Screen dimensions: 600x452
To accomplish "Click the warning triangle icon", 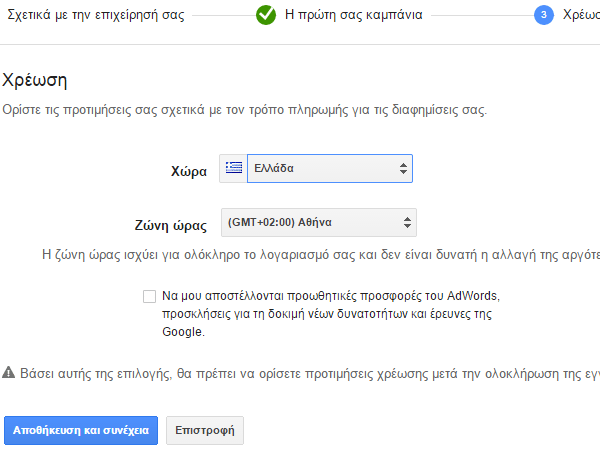I will tap(8, 372).
